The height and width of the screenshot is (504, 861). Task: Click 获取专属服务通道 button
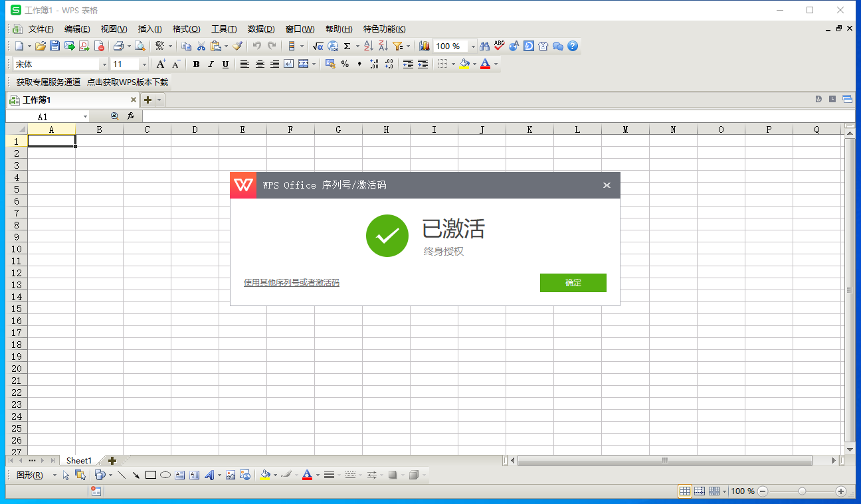pos(48,82)
